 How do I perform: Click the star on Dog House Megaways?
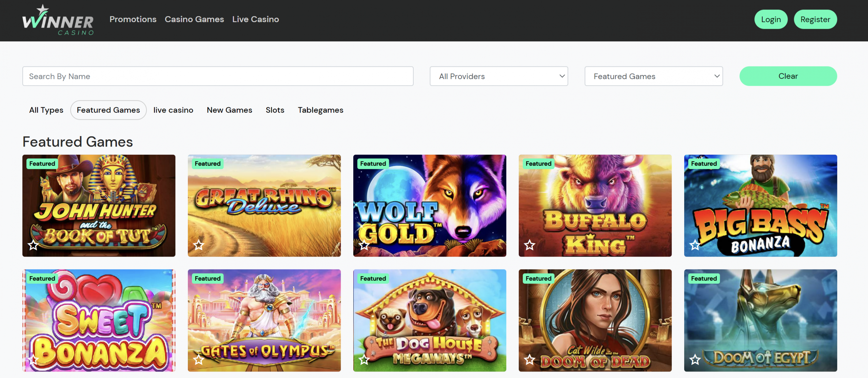point(364,360)
